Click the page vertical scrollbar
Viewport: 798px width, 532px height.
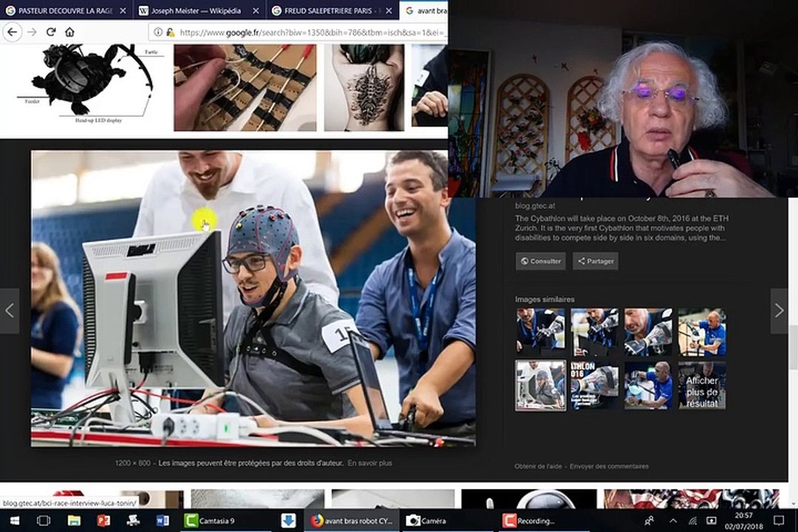pos(793,347)
